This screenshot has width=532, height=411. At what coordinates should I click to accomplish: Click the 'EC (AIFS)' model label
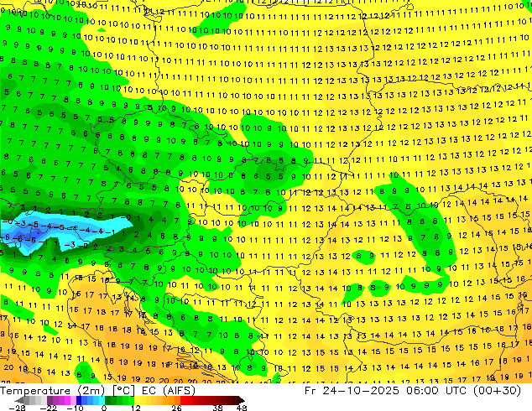[169, 391]
